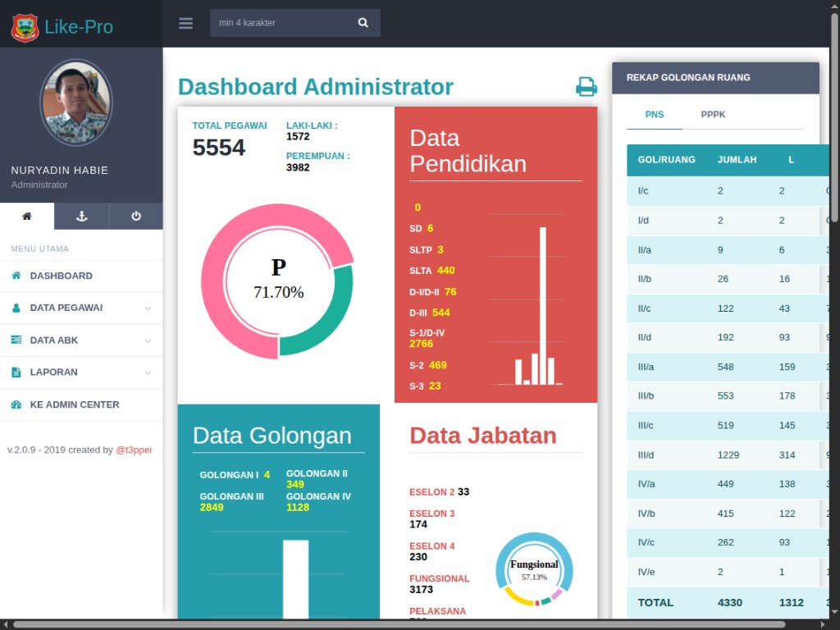This screenshot has height=630, width=840.
Task: Select the anchor icon sidebar tab
Action: (x=81, y=217)
